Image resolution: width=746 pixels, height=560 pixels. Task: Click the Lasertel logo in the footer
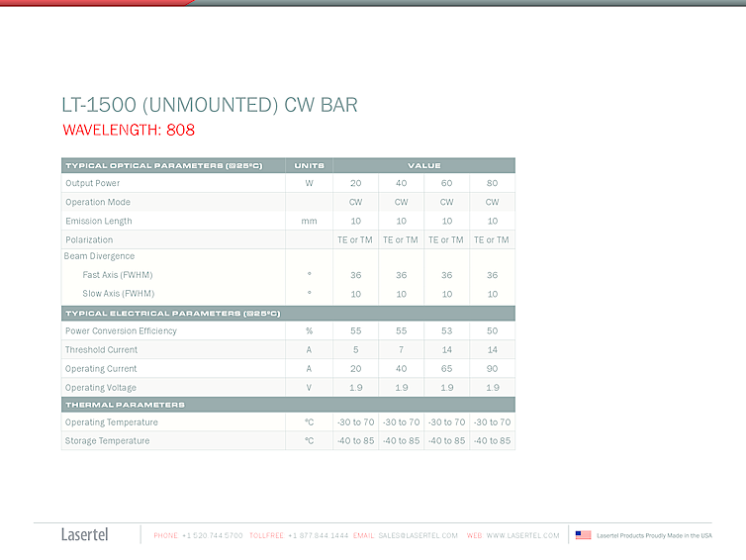point(84,535)
